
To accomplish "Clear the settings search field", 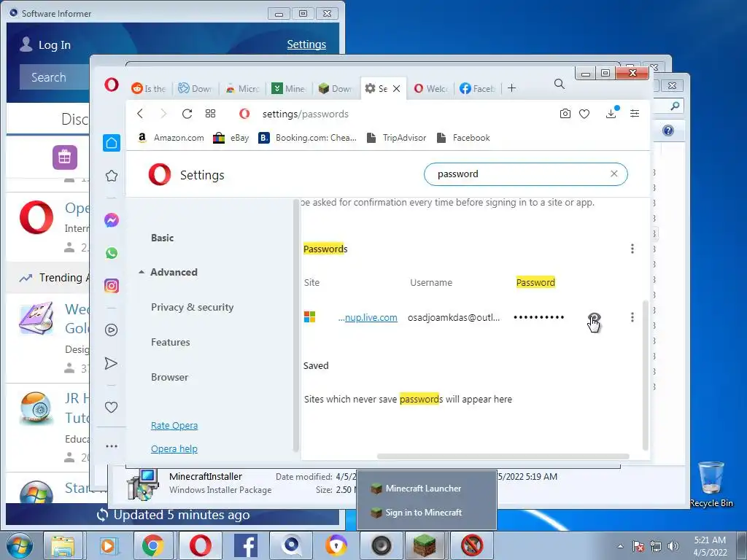I will point(614,174).
